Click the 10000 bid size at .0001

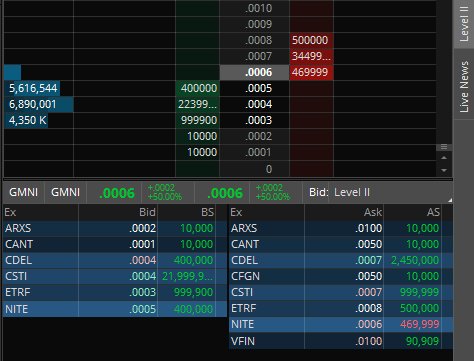[198, 152]
